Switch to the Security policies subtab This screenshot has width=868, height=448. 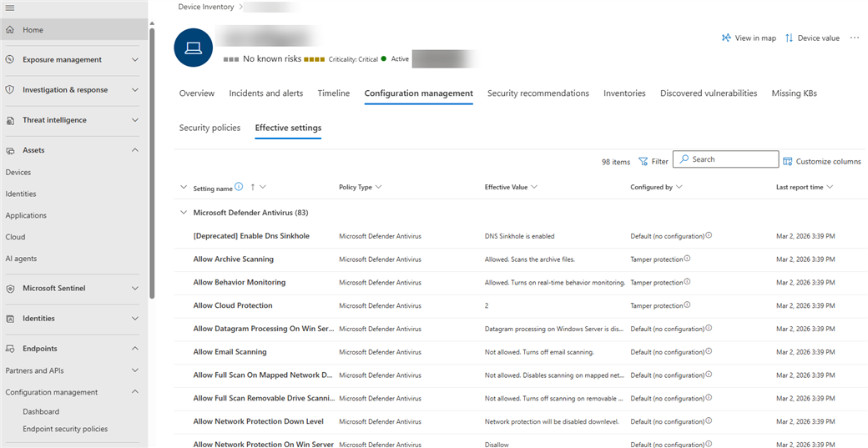point(209,128)
